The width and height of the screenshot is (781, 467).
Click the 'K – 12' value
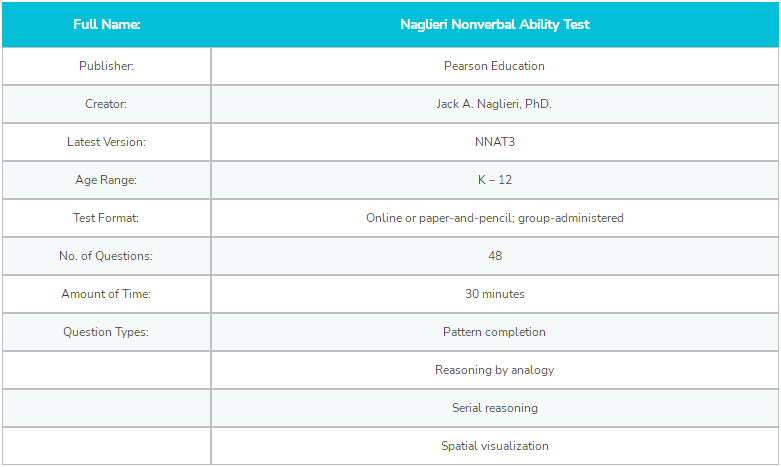tap(495, 180)
